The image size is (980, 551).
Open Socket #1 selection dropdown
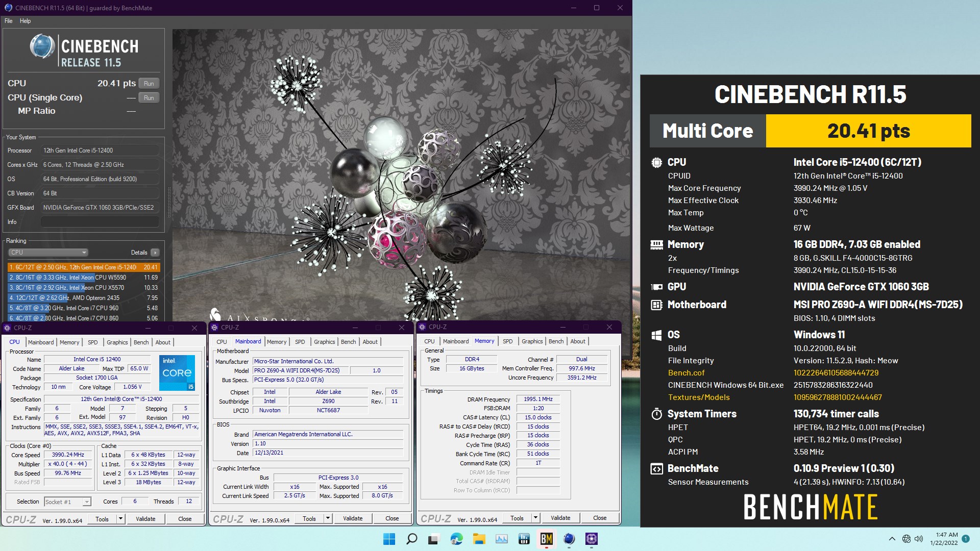pyautogui.click(x=67, y=502)
